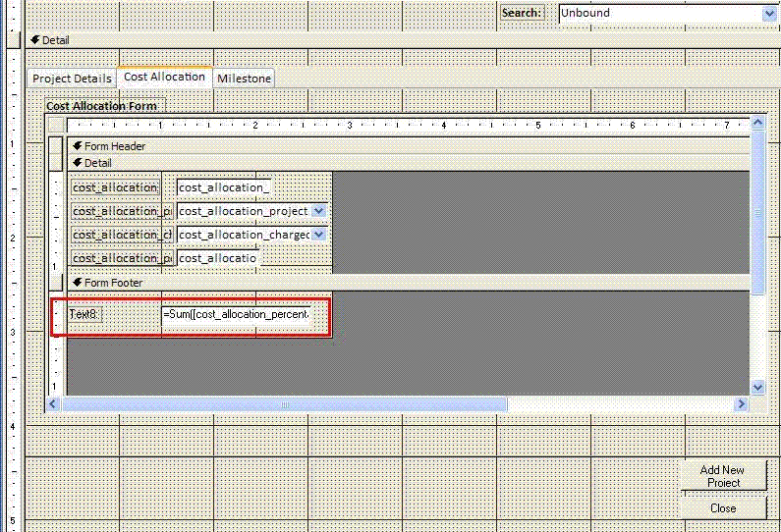The image size is (781, 532).
Task: Select the cost_allocation_project combo box
Action: click(251, 211)
